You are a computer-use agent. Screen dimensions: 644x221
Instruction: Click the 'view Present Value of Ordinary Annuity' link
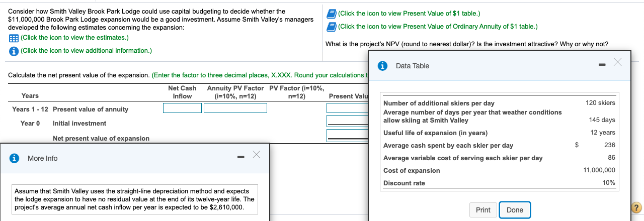click(x=438, y=27)
